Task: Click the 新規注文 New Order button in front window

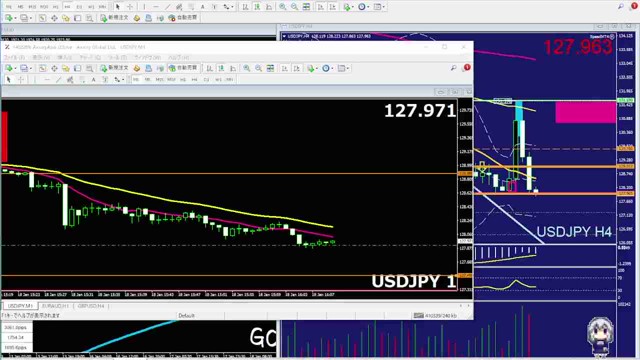Action: click(115, 68)
